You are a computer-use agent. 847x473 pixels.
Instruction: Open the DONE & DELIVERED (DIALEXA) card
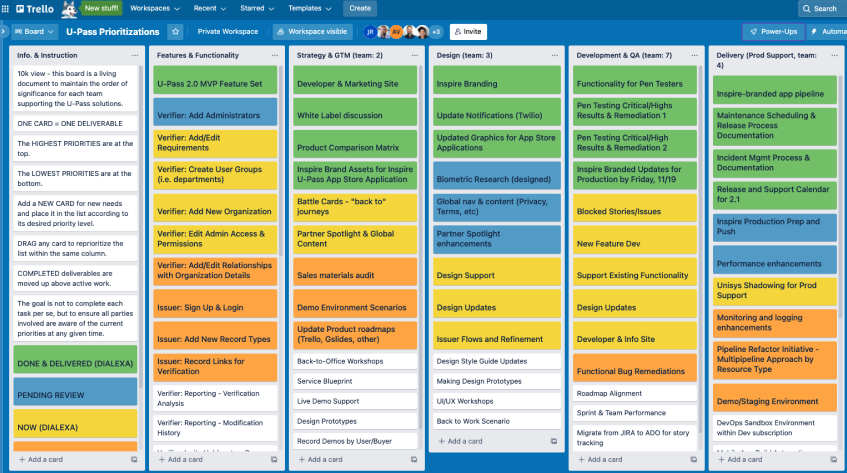(x=75, y=360)
